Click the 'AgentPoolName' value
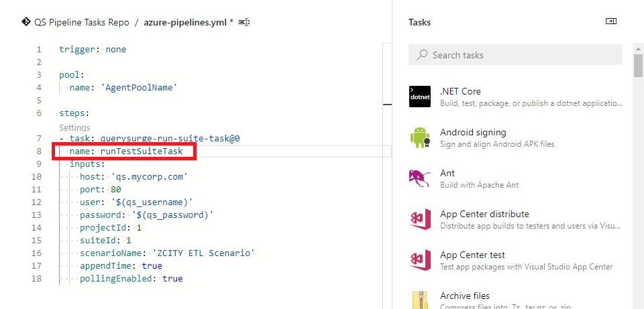 coord(139,87)
